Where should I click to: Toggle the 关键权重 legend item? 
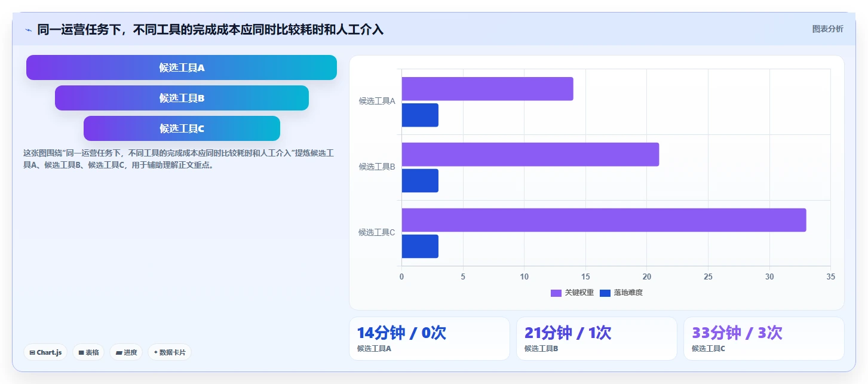pyautogui.click(x=572, y=293)
